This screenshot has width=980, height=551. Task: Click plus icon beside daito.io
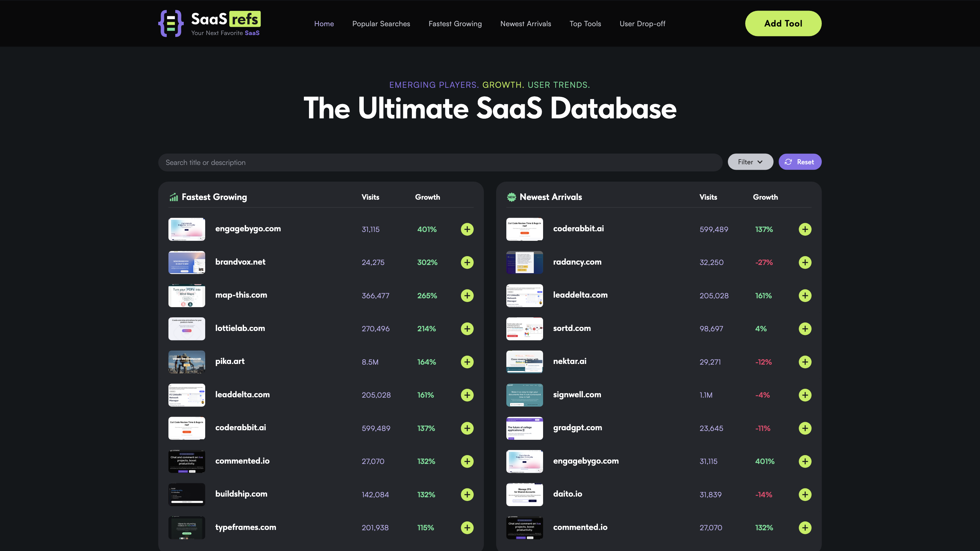805,494
